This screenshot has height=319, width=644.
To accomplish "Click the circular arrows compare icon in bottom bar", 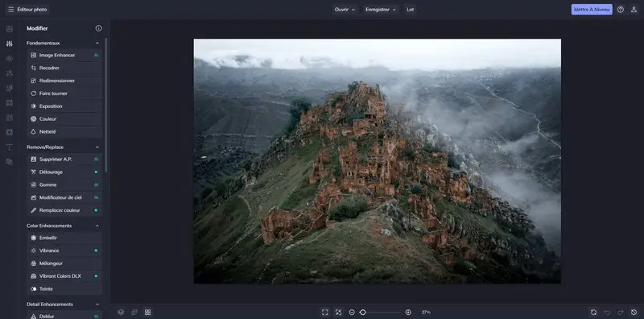I will [x=593, y=313].
